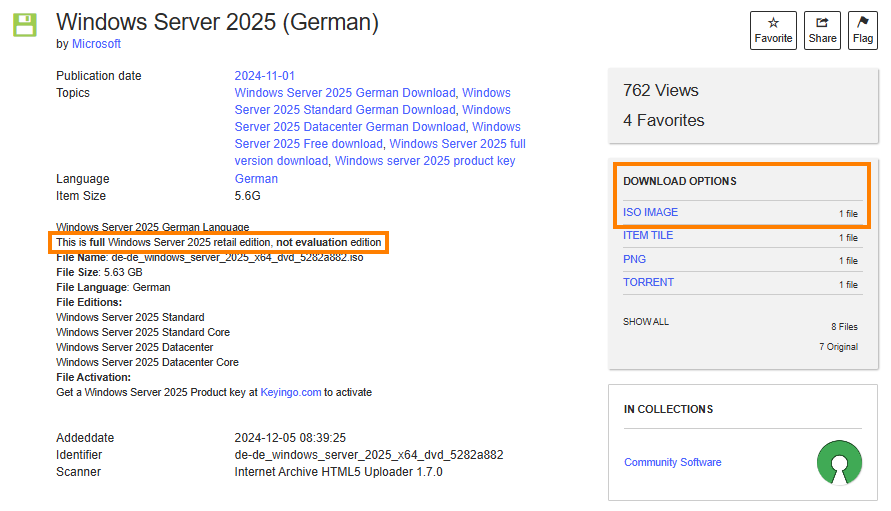Screen dimensions: 891x511
Task: Flag this item
Action: point(863,30)
